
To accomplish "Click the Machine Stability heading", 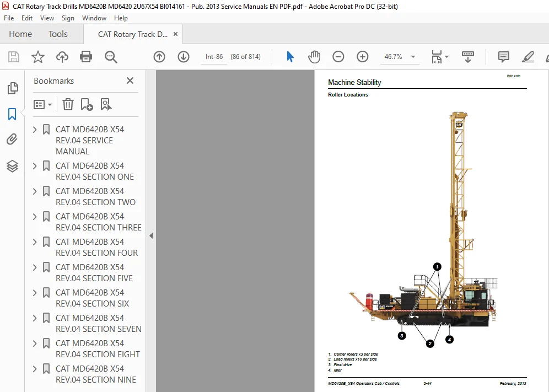I will pos(354,82).
